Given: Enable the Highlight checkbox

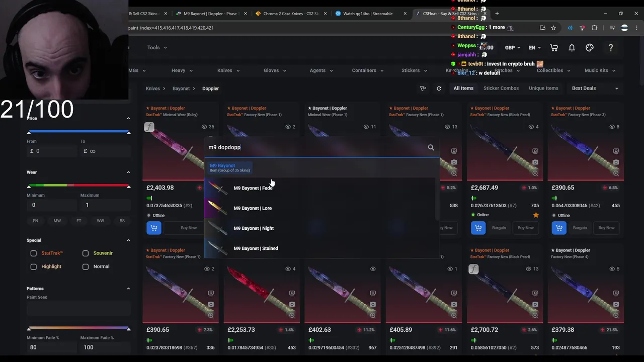Looking at the screenshot, I should (33, 266).
